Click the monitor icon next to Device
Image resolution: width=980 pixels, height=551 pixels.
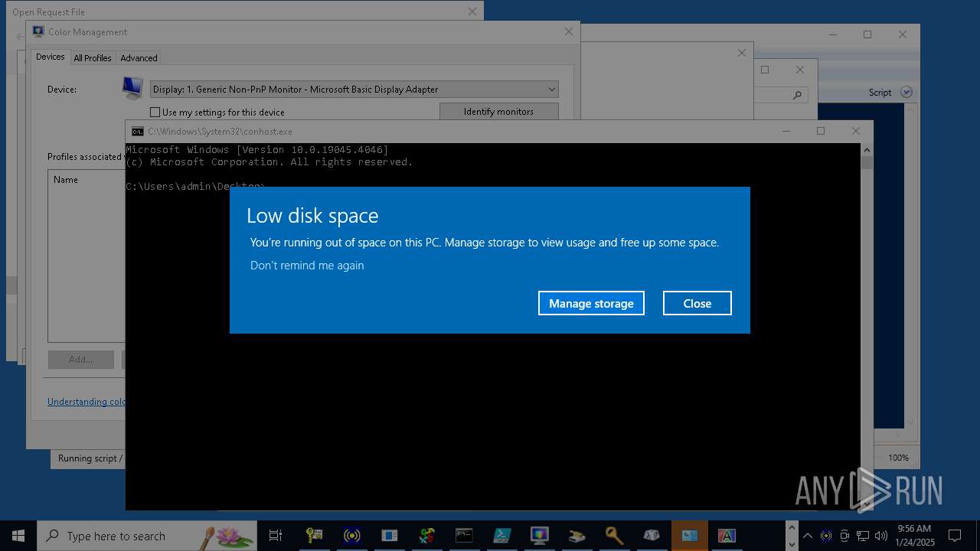coord(132,87)
